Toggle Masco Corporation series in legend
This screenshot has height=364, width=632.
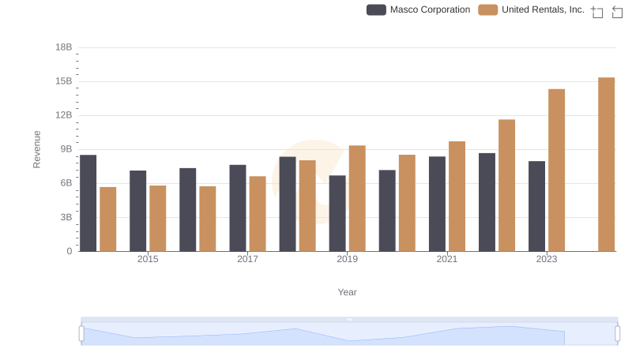coord(418,9)
